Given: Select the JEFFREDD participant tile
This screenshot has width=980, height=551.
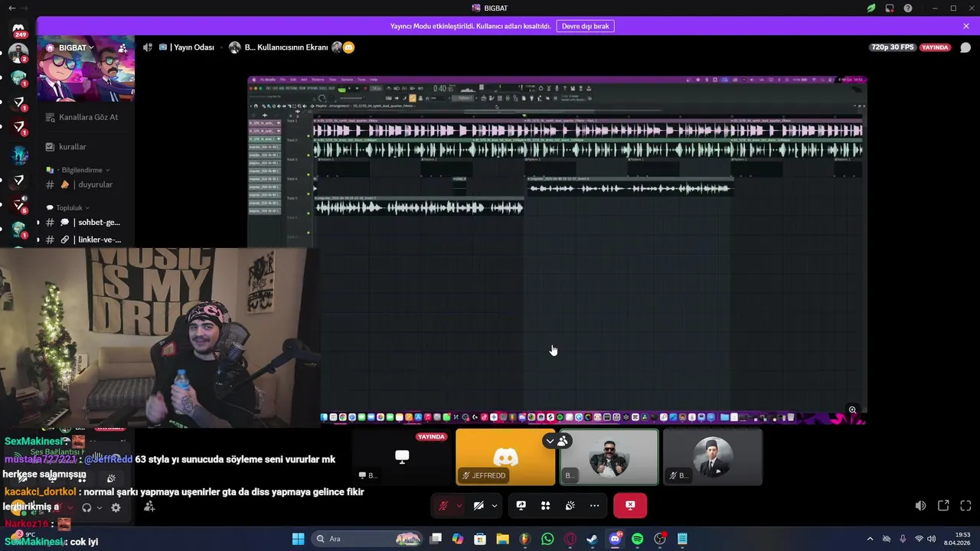Looking at the screenshot, I should coord(505,457).
